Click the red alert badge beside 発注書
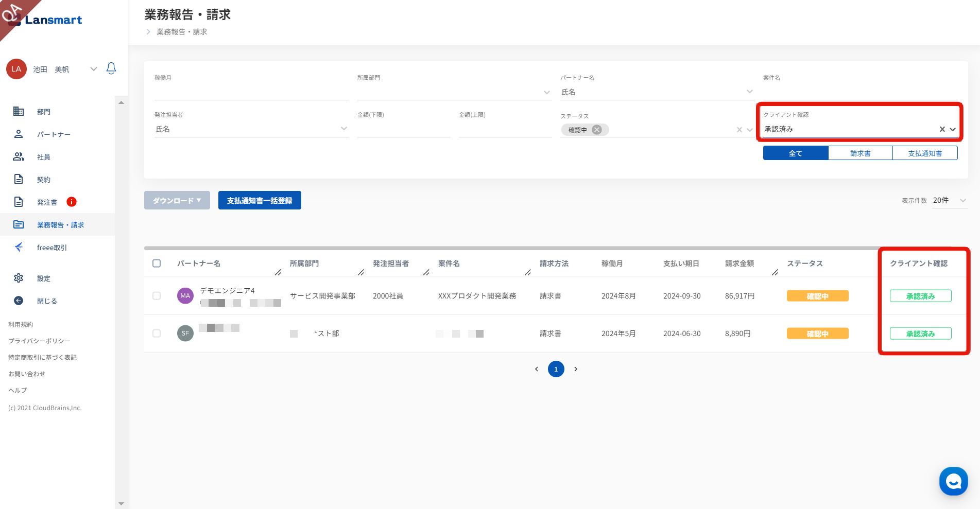 tap(72, 202)
